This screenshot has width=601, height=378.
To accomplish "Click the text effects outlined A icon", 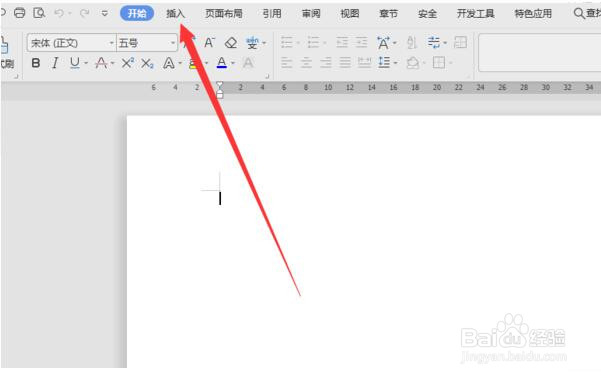I will tap(169, 63).
